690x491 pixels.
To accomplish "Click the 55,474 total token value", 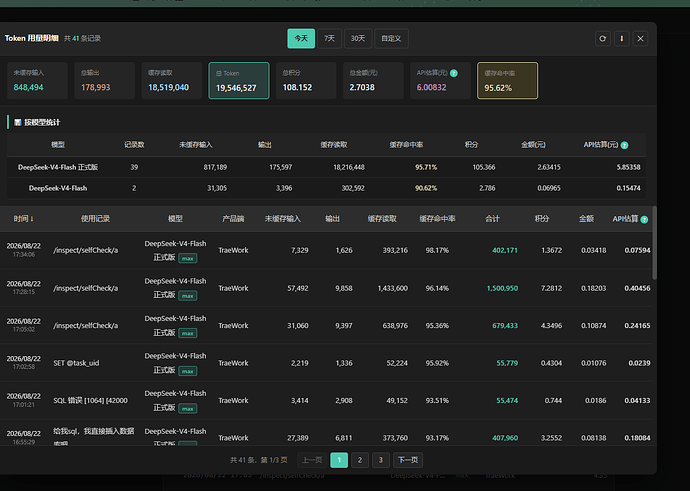I will pos(507,400).
